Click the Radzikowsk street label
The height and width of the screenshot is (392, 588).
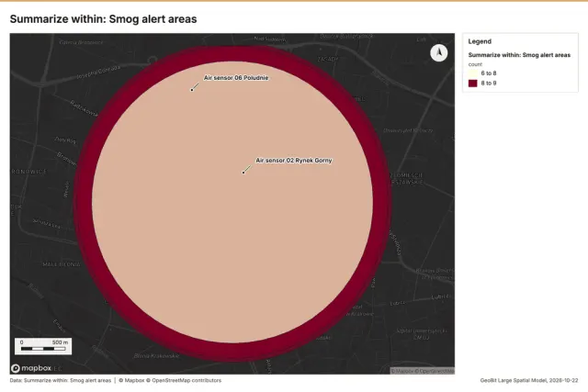coord(85,108)
